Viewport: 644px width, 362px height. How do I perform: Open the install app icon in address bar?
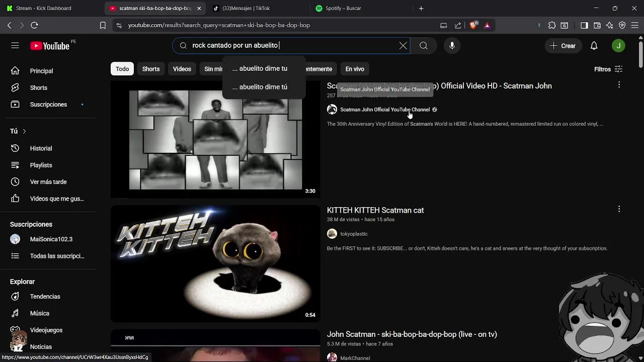[444, 25]
